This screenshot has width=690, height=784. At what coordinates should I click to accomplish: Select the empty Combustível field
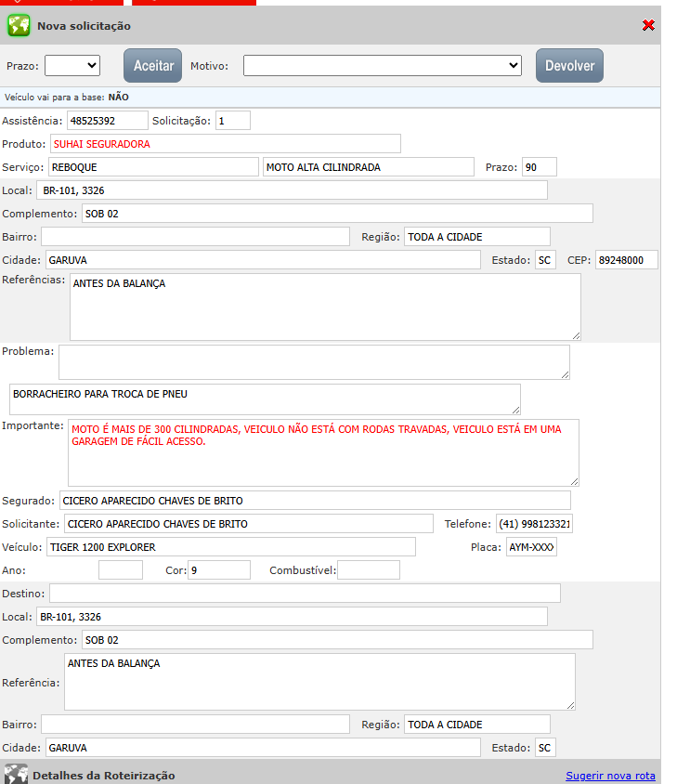point(368,570)
